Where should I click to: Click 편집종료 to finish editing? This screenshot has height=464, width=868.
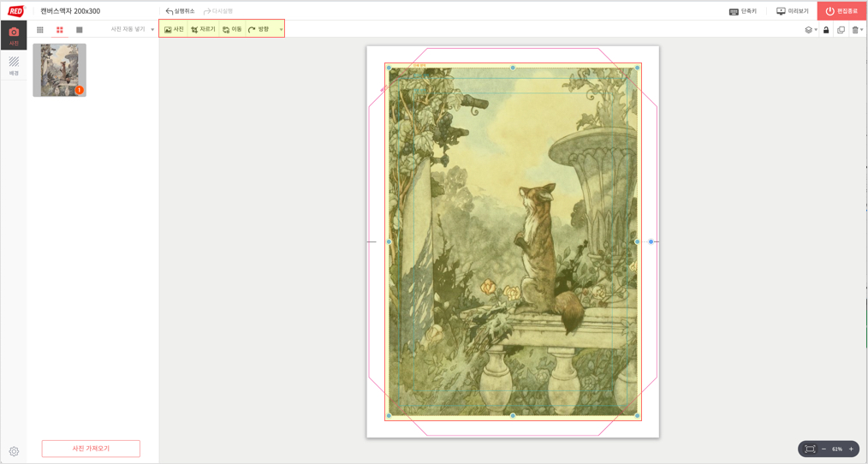pos(842,11)
